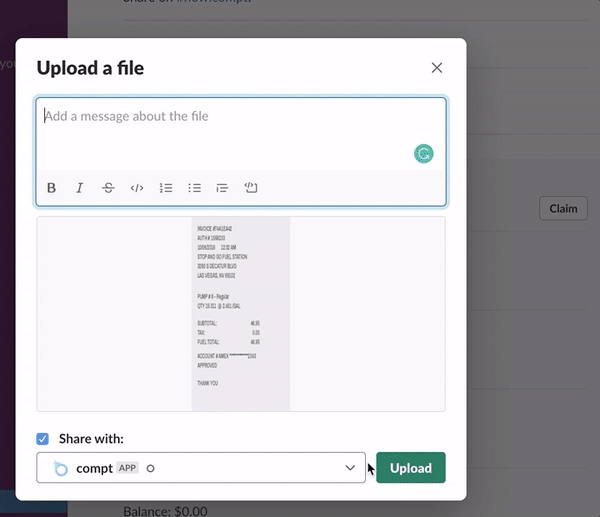600x517 pixels.
Task: Close the Upload a file dialog
Action: [x=437, y=68]
